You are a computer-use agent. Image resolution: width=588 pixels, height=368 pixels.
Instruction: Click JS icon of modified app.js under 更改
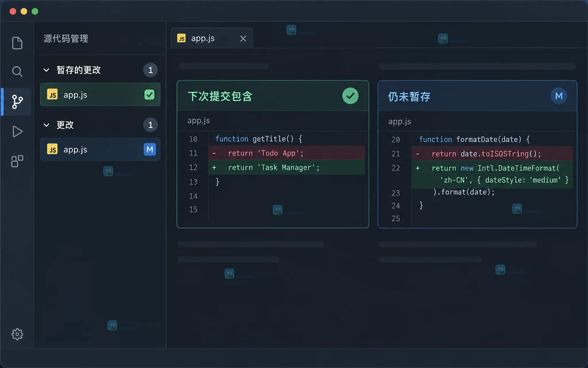52,149
